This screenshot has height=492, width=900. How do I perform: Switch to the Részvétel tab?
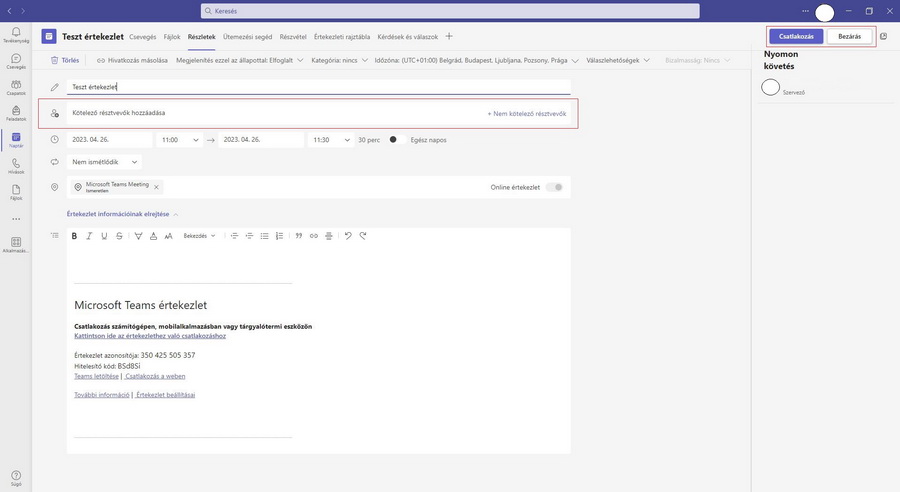click(x=293, y=37)
